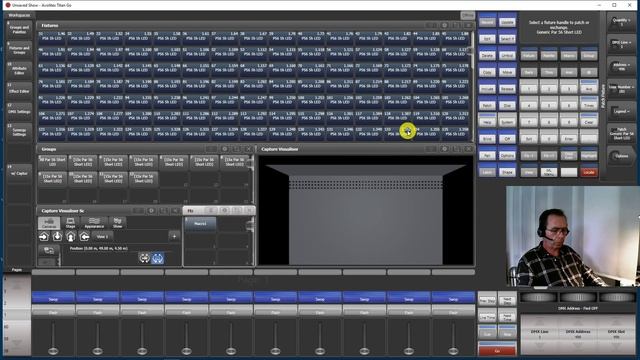Image resolution: width=640 pixels, height=360 pixels.
Task: Click the red Locate button
Action: click(589, 172)
